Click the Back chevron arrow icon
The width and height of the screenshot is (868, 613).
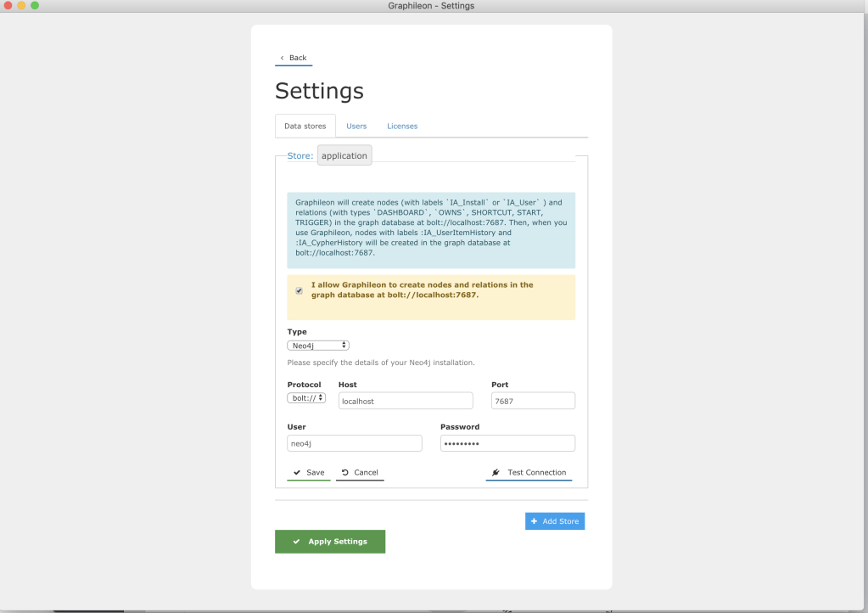[283, 58]
